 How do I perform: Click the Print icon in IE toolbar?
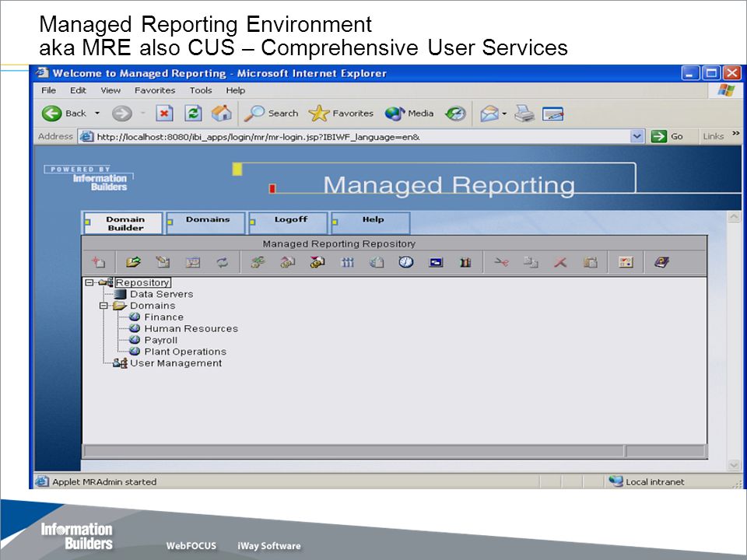tap(524, 114)
